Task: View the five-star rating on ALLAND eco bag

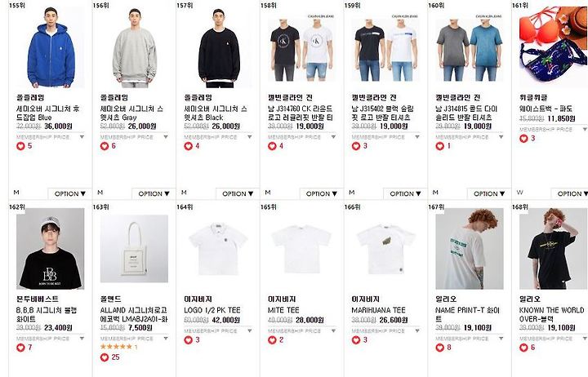Action: pyautogui.click(x=116, y=347)
